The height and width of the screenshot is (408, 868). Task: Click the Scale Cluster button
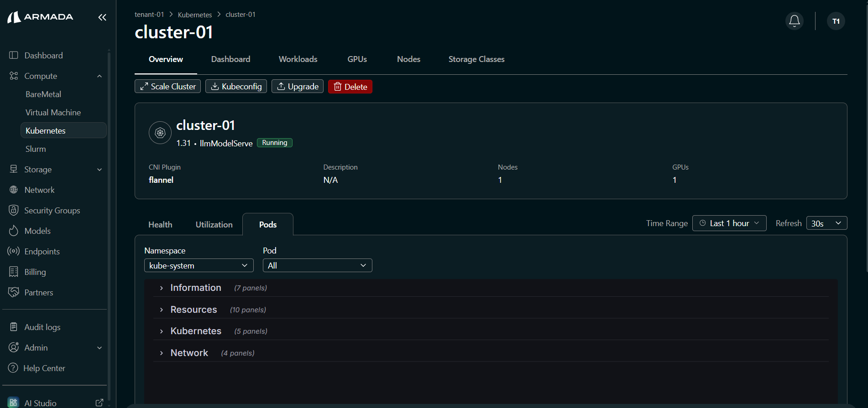[x=167, y=87]
